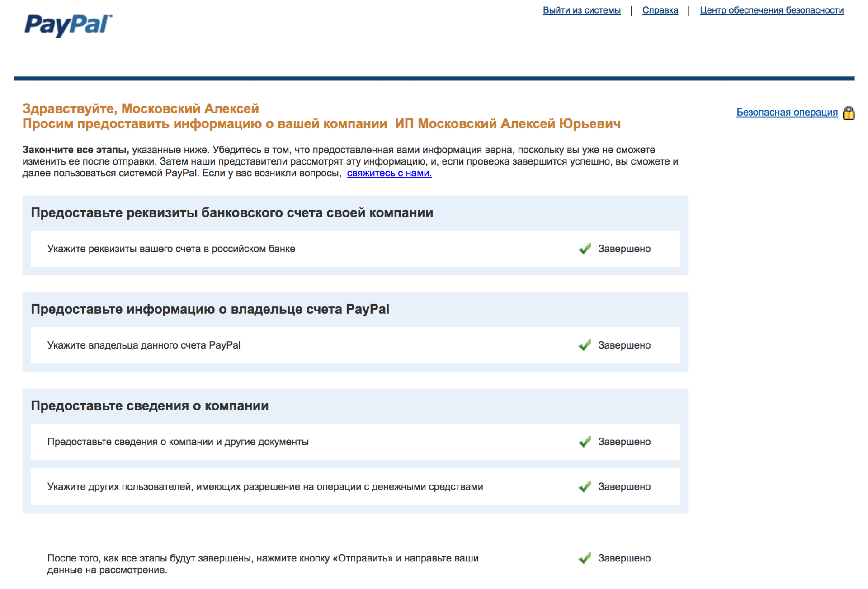The width and height of the screenshot is (868, 589).
Task: Click the checkmark for Укажите других пользователей
Action: [x=584, y=486]
